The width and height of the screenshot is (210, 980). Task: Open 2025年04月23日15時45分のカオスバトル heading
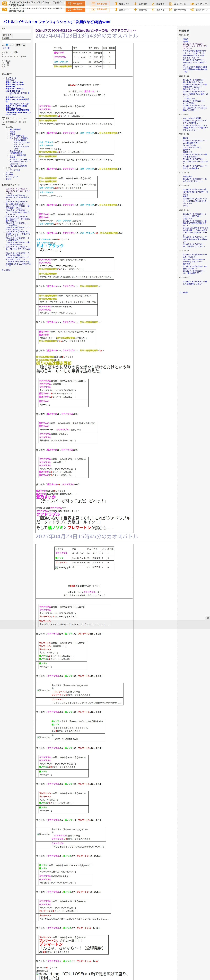click(87, 536)
